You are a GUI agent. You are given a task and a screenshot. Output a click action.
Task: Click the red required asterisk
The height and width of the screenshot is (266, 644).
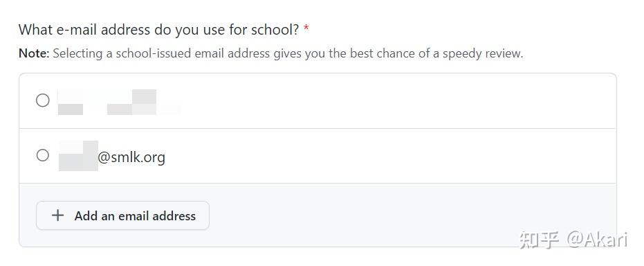coord(306,29)
